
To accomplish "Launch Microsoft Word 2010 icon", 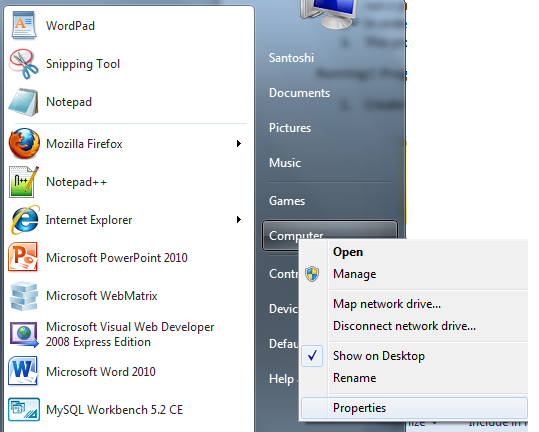I will pyautogui.click(x=23, y=371).
